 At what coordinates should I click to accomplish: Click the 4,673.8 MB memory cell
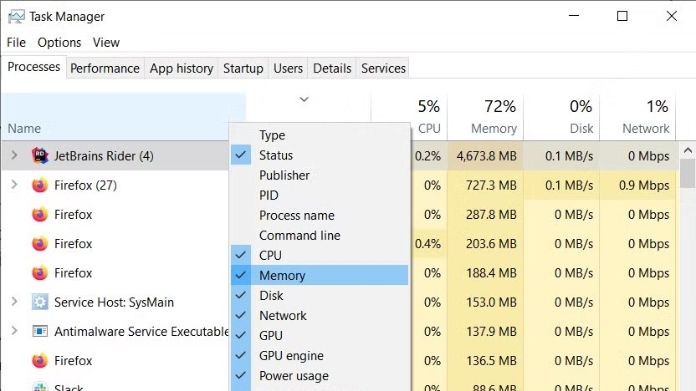(485, 156)
